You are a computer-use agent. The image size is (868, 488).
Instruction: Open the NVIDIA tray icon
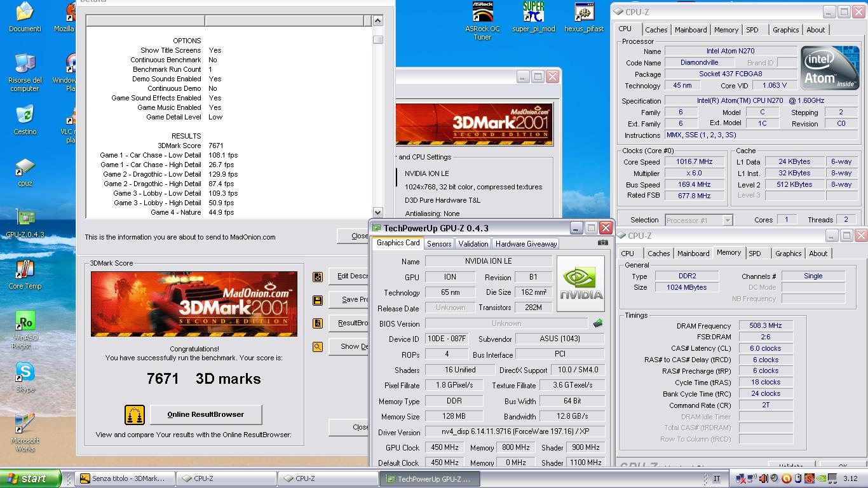[x=821, y=478]
